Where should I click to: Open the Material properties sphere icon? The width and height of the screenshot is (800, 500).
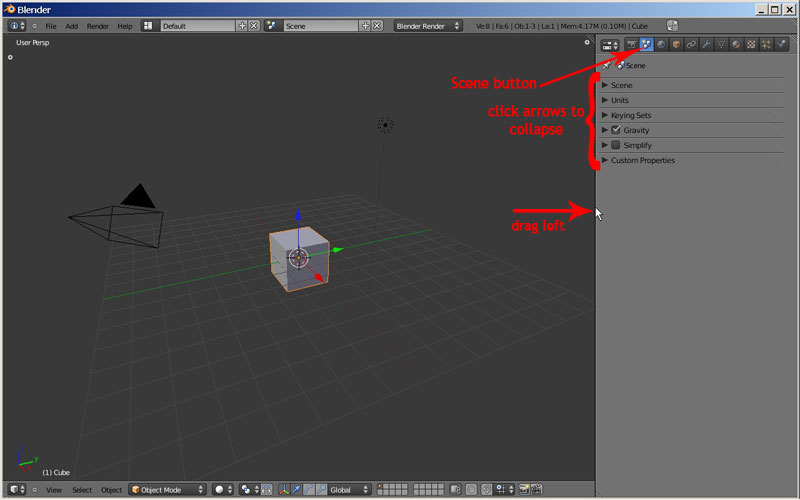[x=737, y=45]
